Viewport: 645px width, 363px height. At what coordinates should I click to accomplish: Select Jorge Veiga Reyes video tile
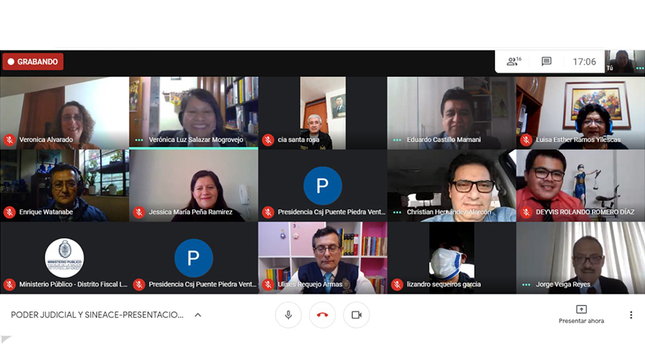580,258
